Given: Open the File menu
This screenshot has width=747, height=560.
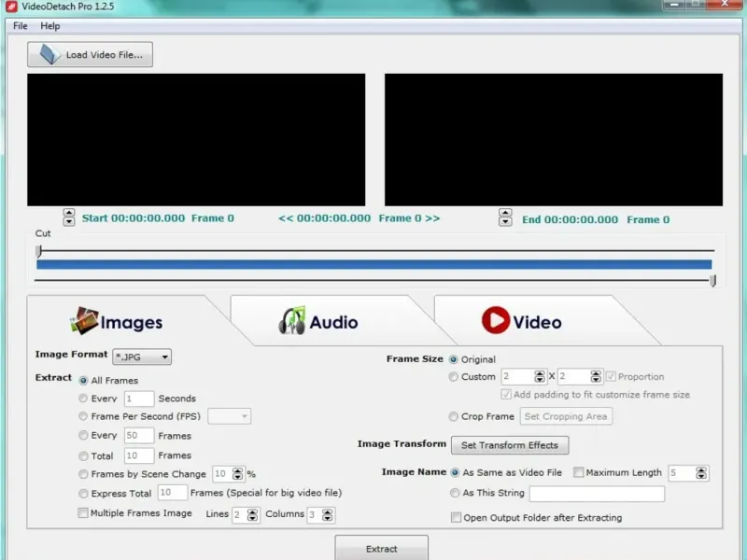Looking at the screenshot, I should (20, 26).
